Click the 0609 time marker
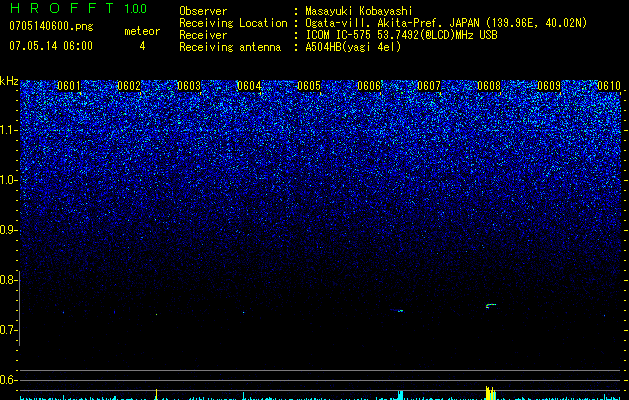 click(x=549, y=86)
